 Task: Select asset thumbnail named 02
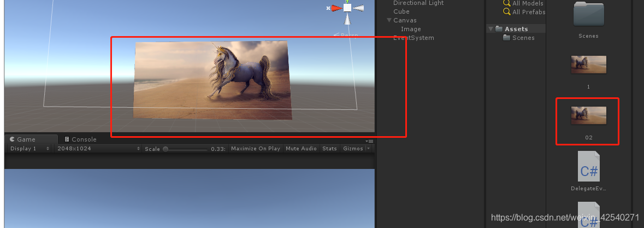pos(588,116)
